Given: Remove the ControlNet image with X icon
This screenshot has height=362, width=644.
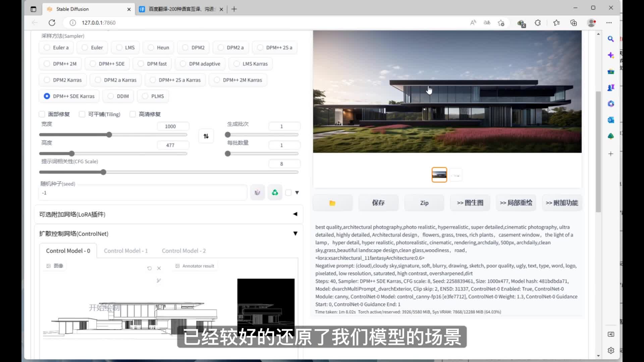Looking at the screenshot, I should [x=159, y=268].
